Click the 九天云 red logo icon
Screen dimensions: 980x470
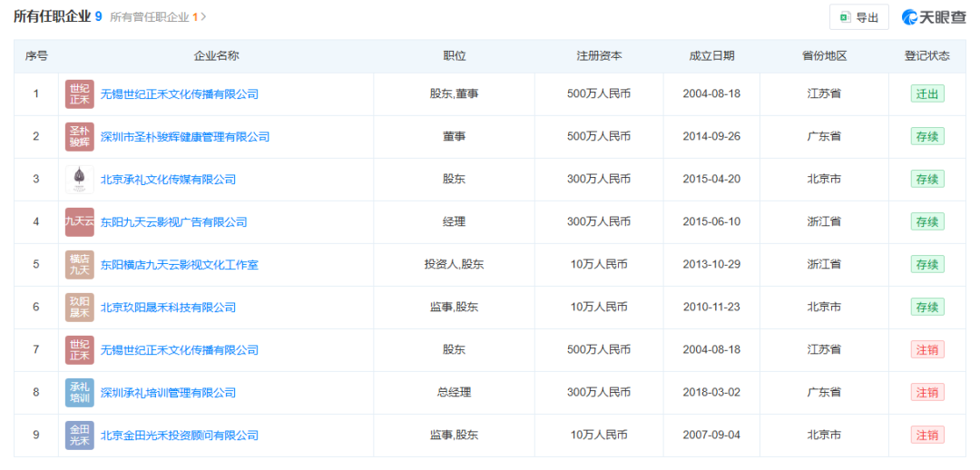point(80,222)
